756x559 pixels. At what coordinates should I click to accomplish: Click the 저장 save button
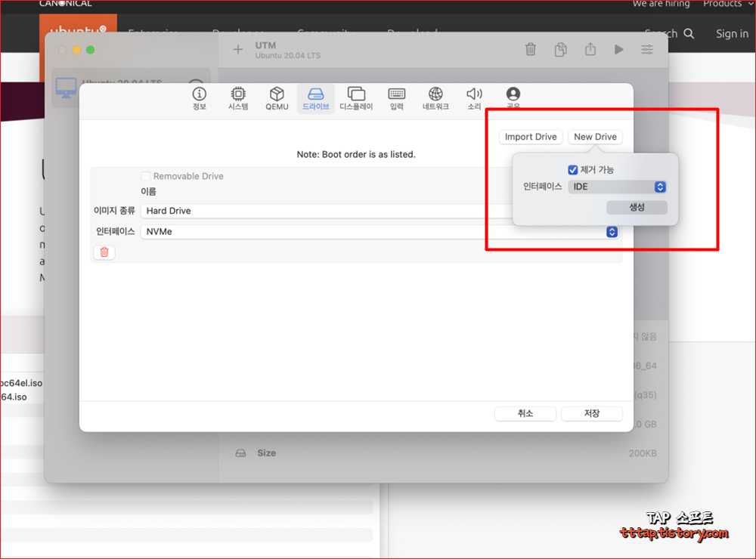[x=592, y=413]
